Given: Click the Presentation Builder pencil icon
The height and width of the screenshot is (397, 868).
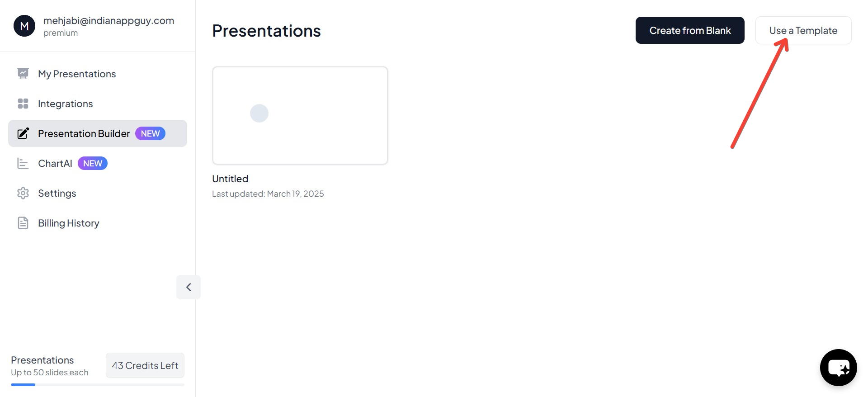Looking at the screenshot, I should pyautogui.click(x=23, y=133).
